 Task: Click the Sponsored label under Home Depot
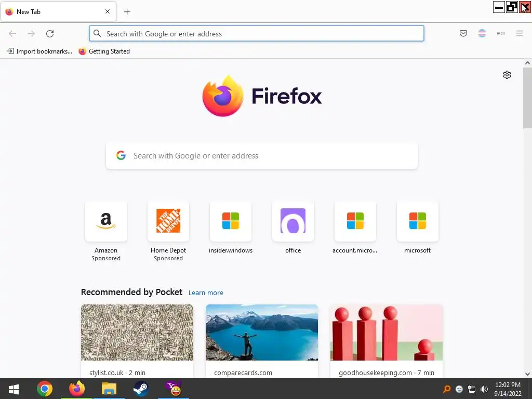click(x=168, y=258)
